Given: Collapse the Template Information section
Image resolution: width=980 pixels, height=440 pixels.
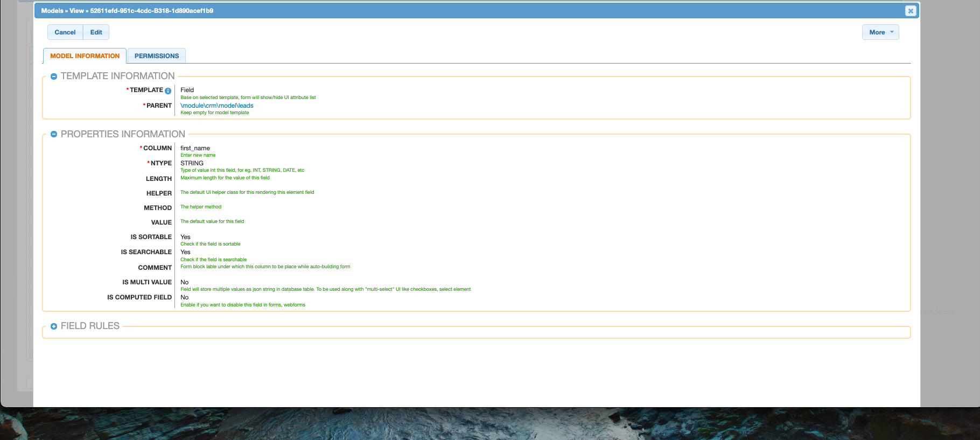Looking at the screenshot, I should pos(54,76).
